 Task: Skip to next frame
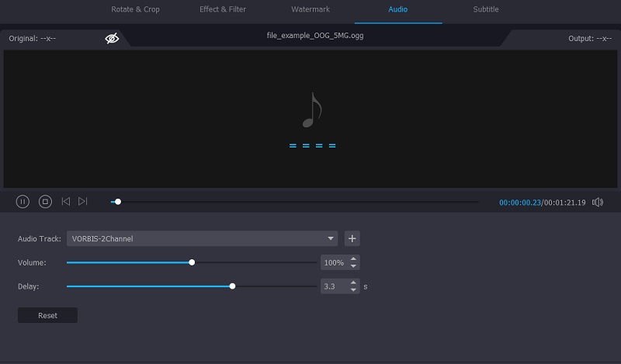[x=83, y=202]
